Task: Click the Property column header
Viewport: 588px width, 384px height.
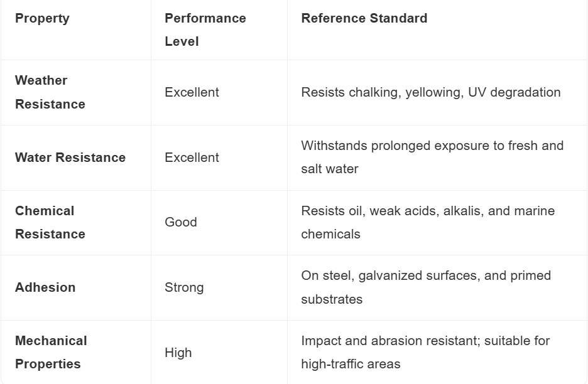Action: (x=42, y=18)
